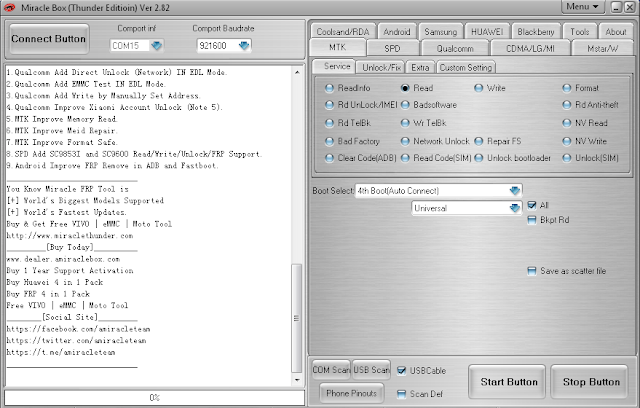Click the https://t.me/amiracleteam log line
Screen dimensions: 640x408
point(61,352)
